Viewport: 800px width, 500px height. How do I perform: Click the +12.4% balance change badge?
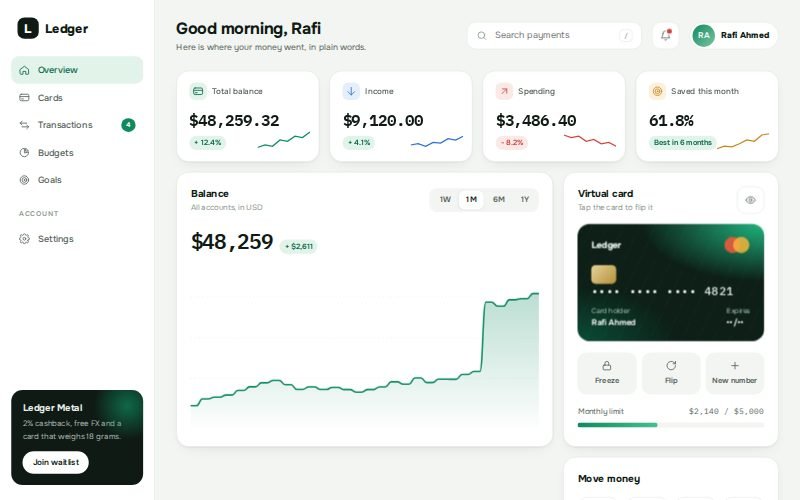coord(208,142)
